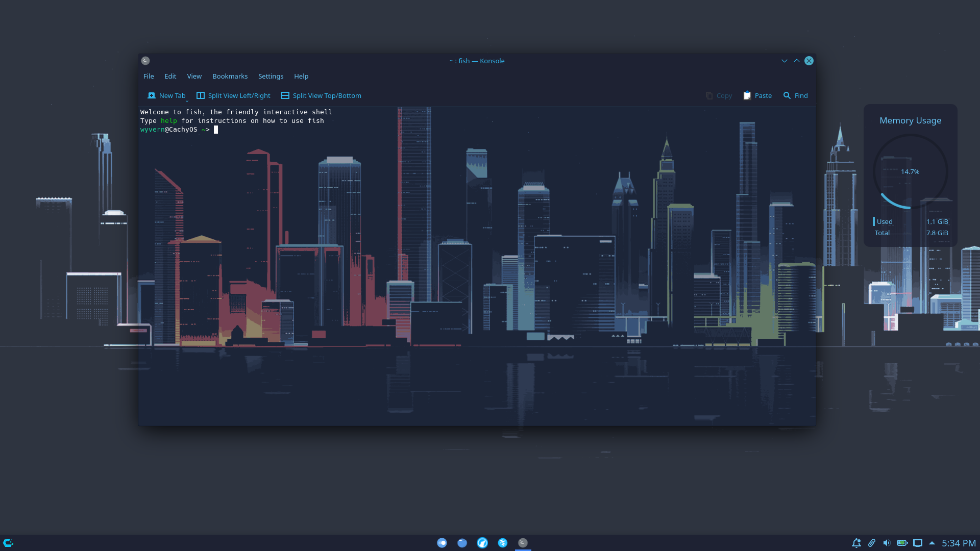Click the memory usage percentage ring
Viewport: 980px width, 551px height.
tap(910, 171)
